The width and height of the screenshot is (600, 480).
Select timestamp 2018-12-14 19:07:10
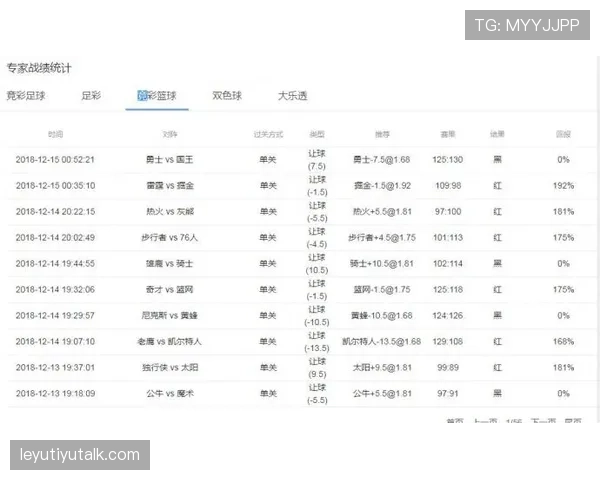pos(55,341)
